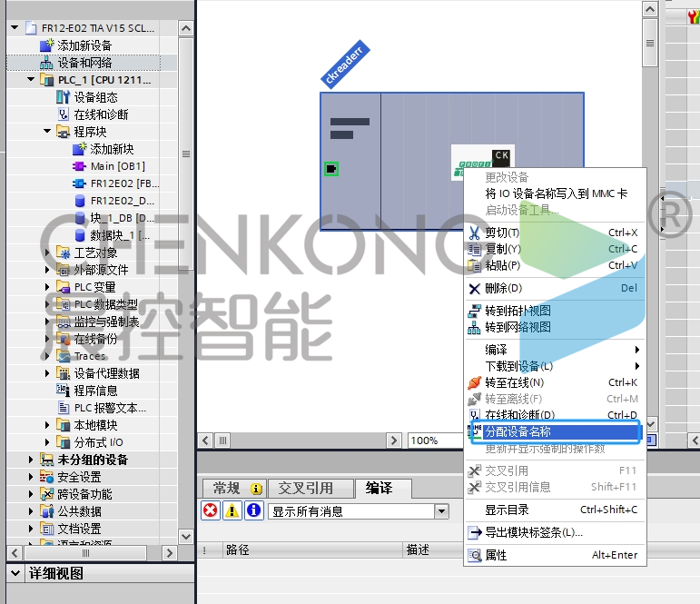Screen dimensions: 700x604
Task: Click the green Ethernet port on PLC
Action: (331, 169)
